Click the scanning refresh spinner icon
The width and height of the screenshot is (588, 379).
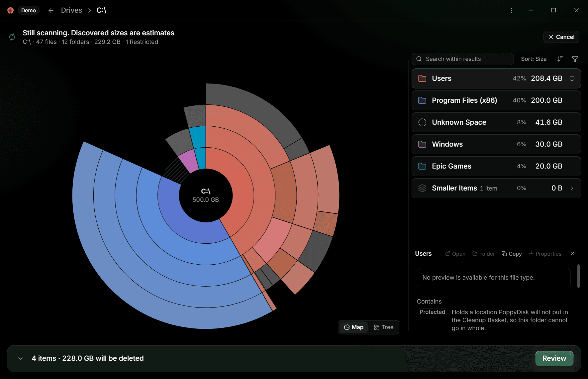click(12, 37)
